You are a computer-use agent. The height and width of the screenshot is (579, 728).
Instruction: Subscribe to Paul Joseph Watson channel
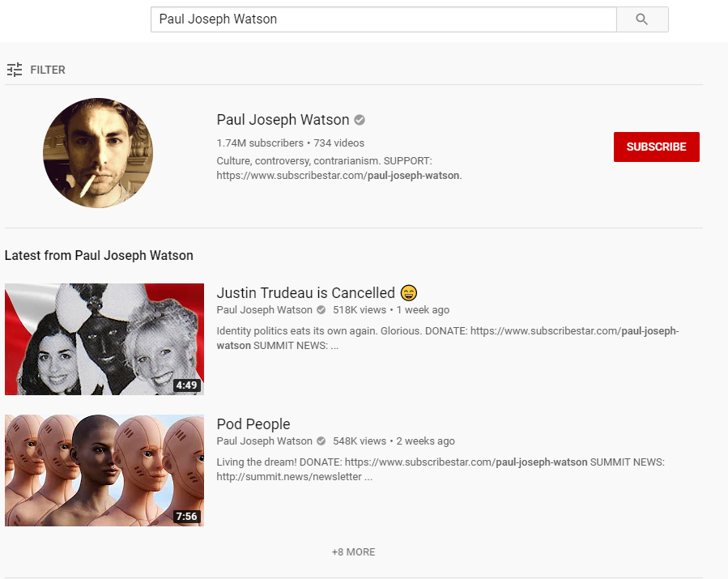657,147
